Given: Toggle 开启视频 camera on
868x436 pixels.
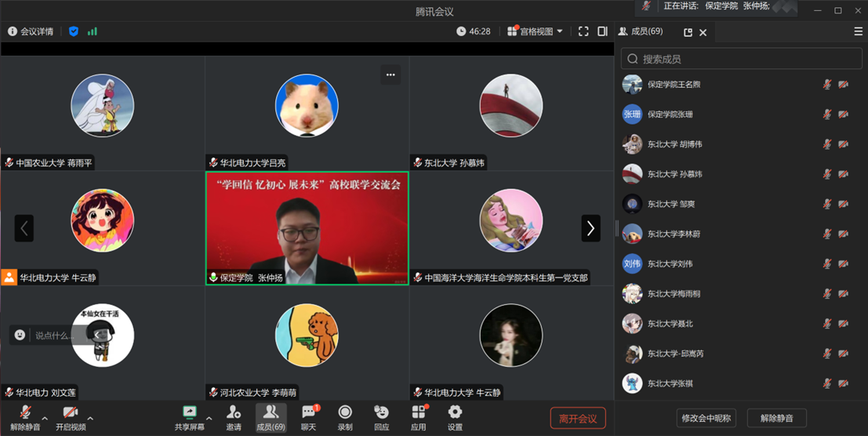Looking at the screenshot, I should point(70,417).
